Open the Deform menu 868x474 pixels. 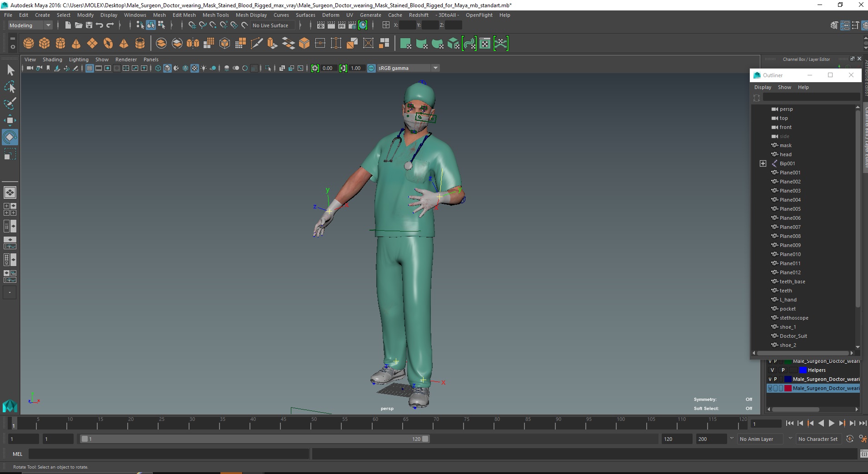330,15
